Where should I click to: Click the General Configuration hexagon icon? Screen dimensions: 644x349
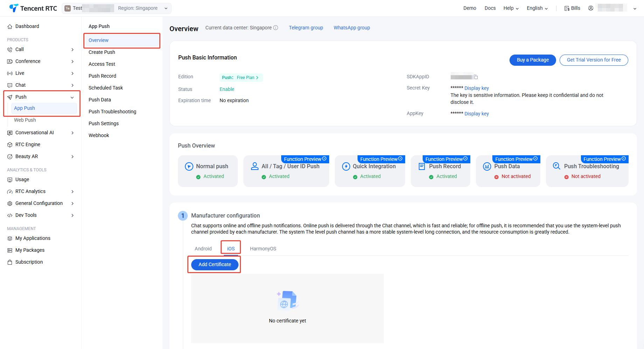coord(10,204)
